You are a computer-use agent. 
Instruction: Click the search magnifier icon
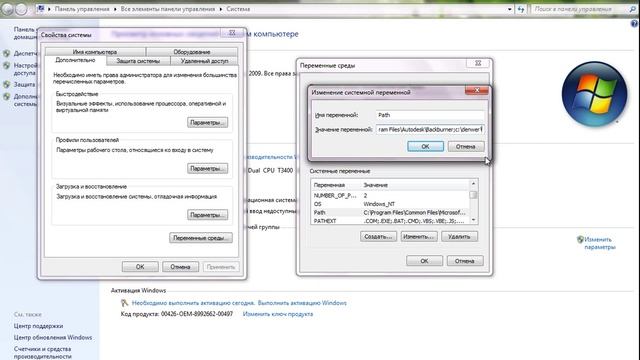point(633,9)
